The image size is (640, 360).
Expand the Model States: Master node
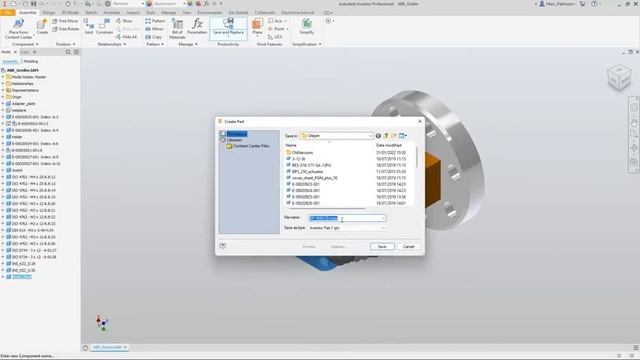click(3, 77)
